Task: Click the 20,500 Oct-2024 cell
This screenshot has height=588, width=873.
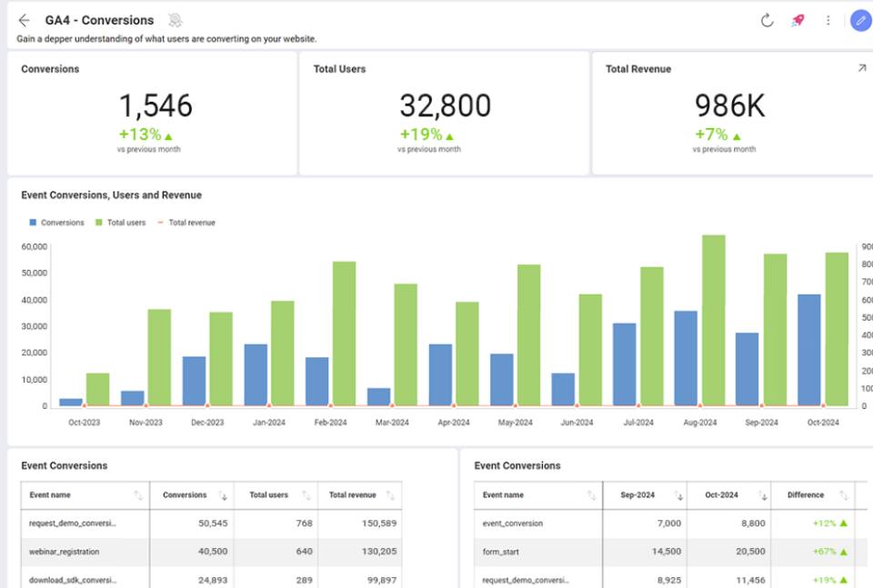Action: [750, 552]
